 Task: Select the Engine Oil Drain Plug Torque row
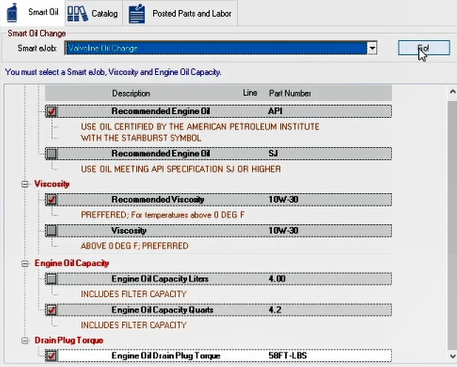coord(218,356)
